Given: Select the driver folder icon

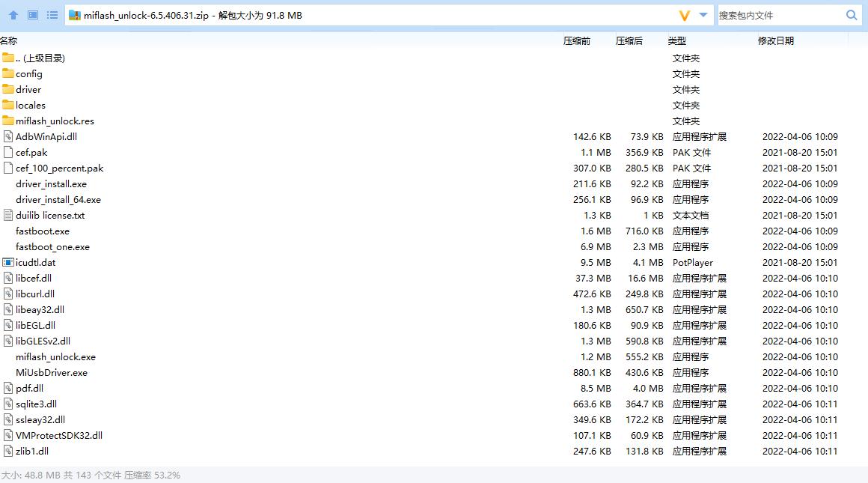Looking at the screenshot, I should (x=7, y=88).
